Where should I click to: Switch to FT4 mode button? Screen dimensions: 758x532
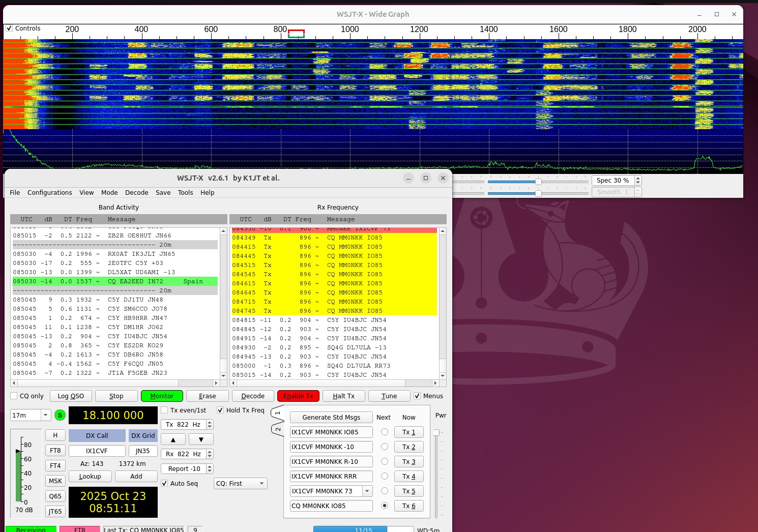(x=55, y=466)
